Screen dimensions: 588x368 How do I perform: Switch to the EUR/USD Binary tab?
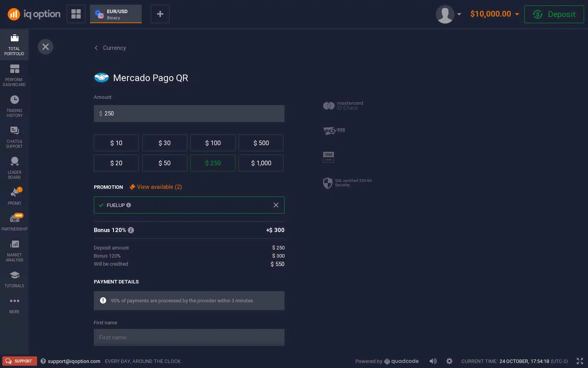click(x=116, y=14)
